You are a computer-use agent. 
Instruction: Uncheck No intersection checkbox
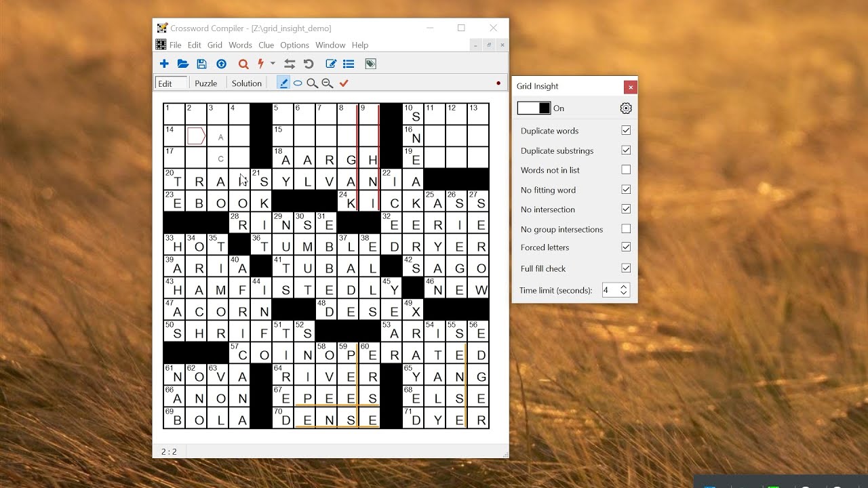click(x=626, y=209)
